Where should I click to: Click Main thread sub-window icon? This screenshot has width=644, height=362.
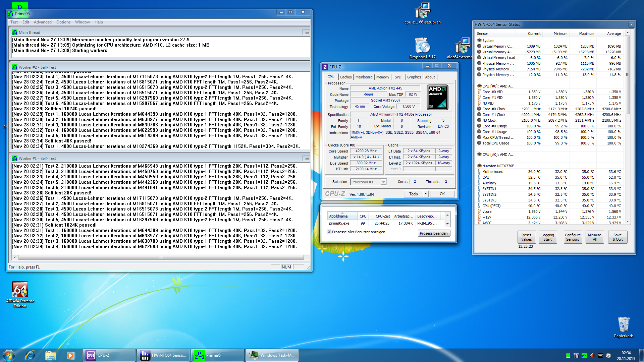click(x=15, y=33)
